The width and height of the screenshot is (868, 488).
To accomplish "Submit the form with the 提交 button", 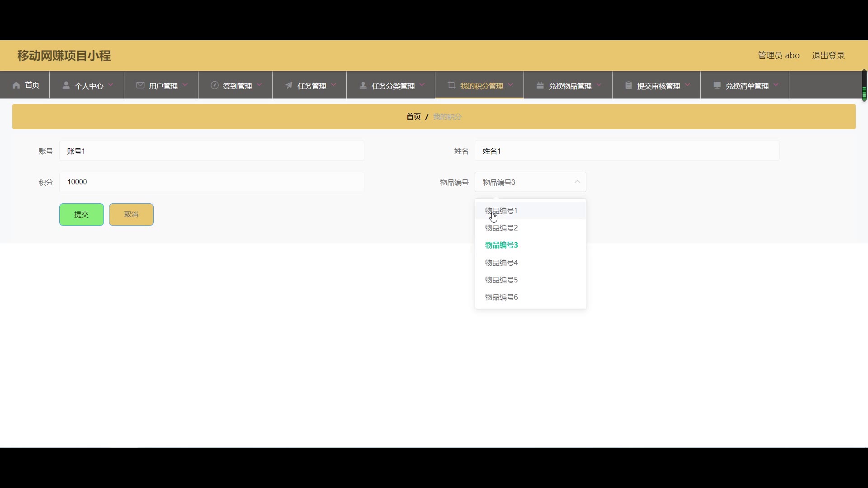I will (x=81, y=215).
